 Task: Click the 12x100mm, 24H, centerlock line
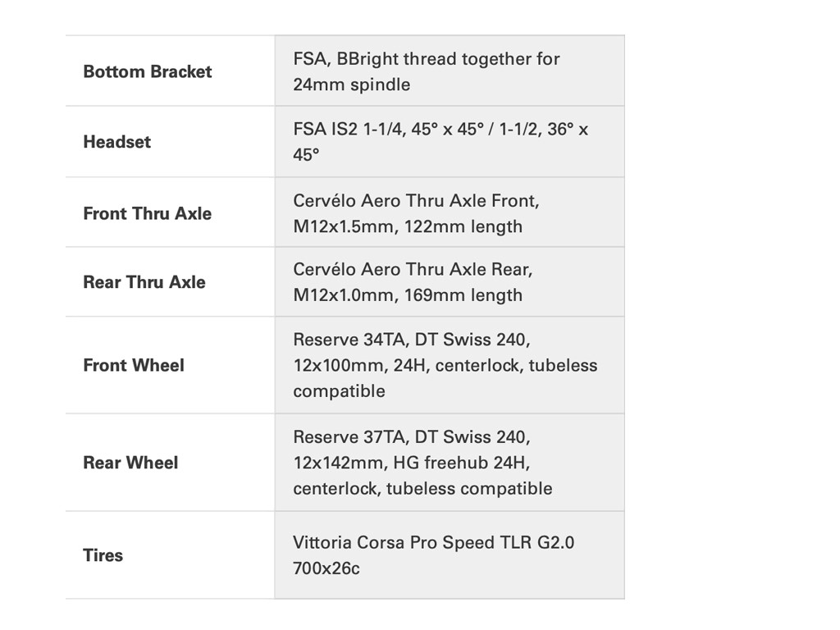pos(445,365)
